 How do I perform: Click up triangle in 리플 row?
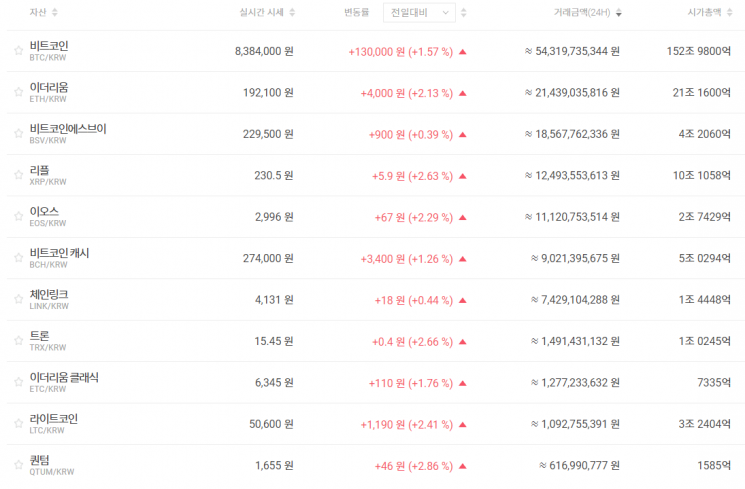463,176
